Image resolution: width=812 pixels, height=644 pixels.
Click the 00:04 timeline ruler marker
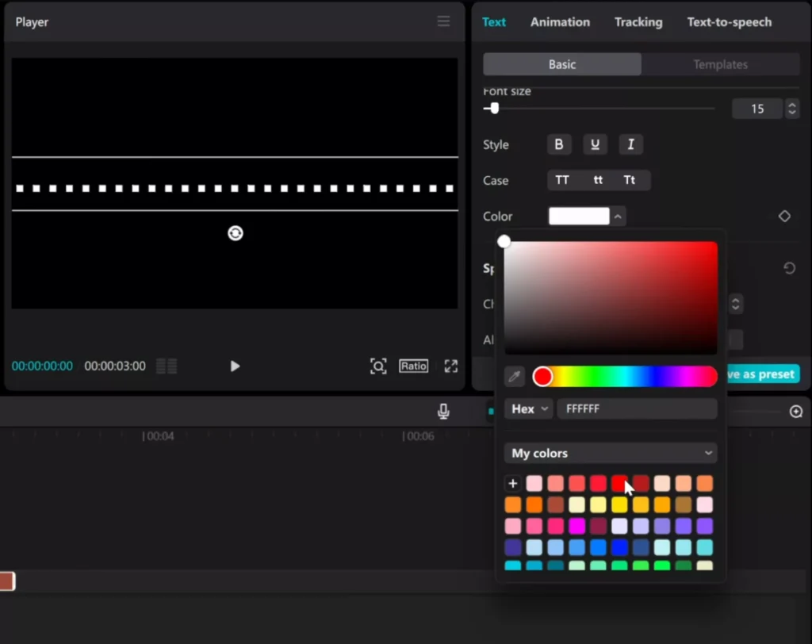point(158,436)
